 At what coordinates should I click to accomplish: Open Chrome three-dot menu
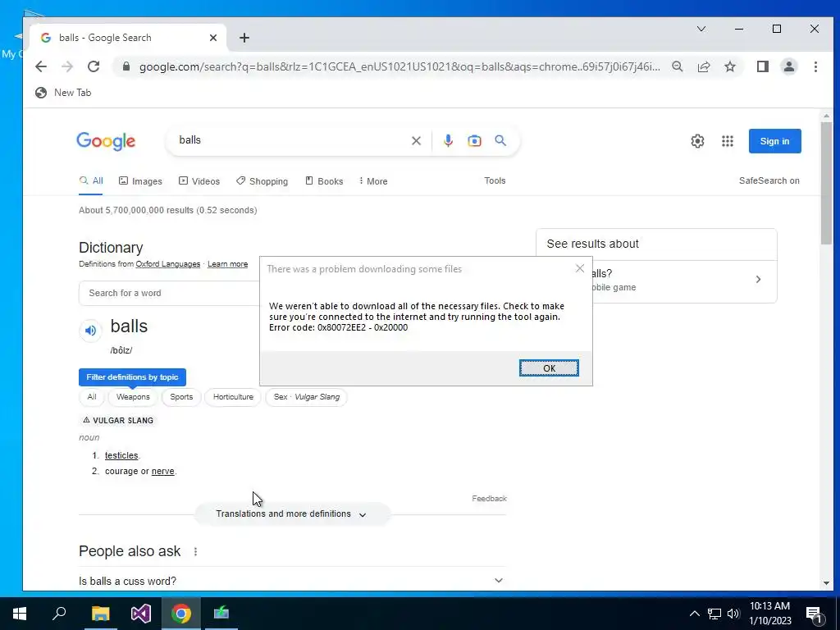[x=815, y=66]
